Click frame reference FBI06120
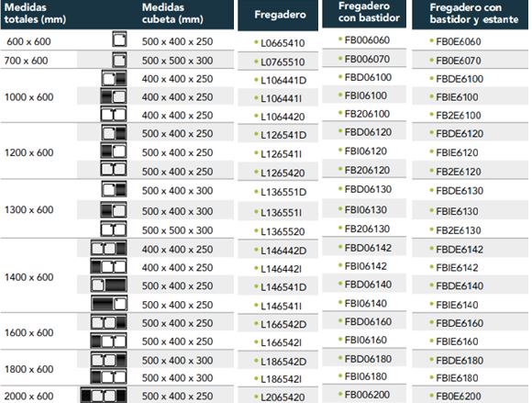The image size is (532, 403). pyautogui.click(x=366, y=151)
